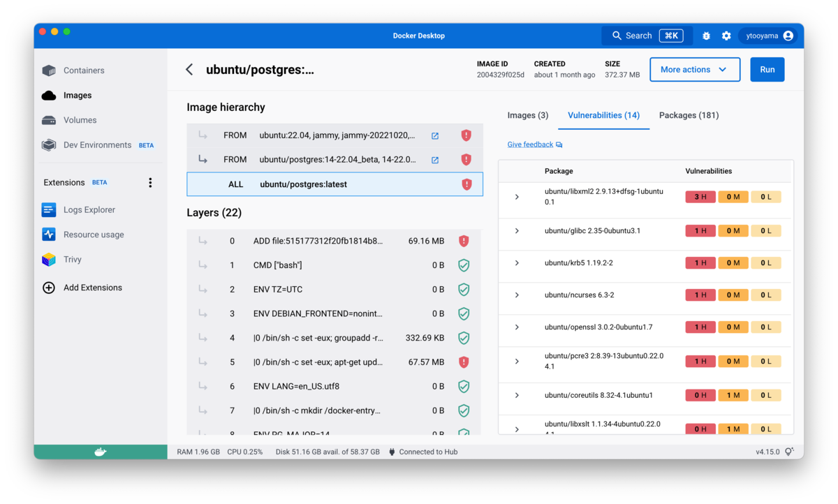The width and height of the screenshot is (838, 504).
Task: Click green shield on CMD ["bash"] layer
Action: 464,265
